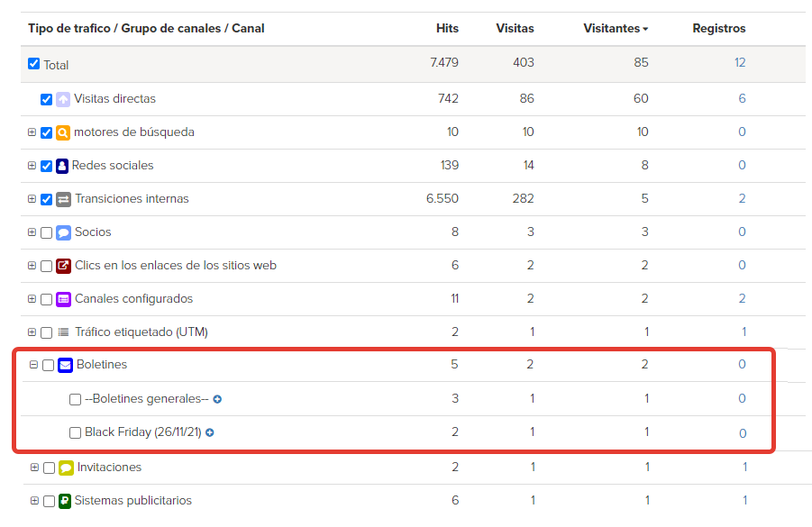Click plus icon next to Black Friday (26/11/21)
Viewport: 812px width, 527px height.
pyautogui.click(x=210, y=432)
